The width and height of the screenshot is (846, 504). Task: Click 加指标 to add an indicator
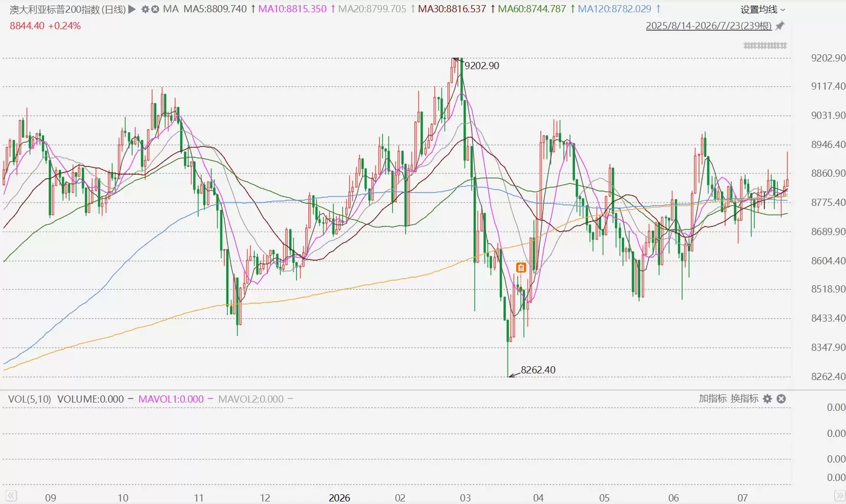(712, 398)
